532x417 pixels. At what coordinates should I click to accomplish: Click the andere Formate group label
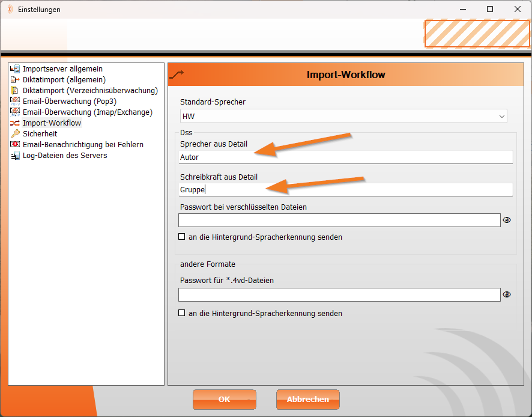[x=208, y=264]
